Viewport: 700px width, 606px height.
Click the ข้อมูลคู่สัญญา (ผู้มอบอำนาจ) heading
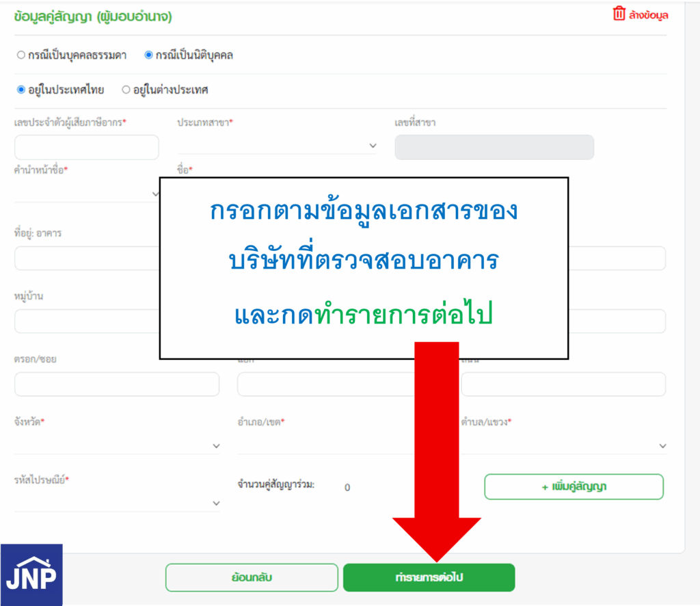(93, 17)
